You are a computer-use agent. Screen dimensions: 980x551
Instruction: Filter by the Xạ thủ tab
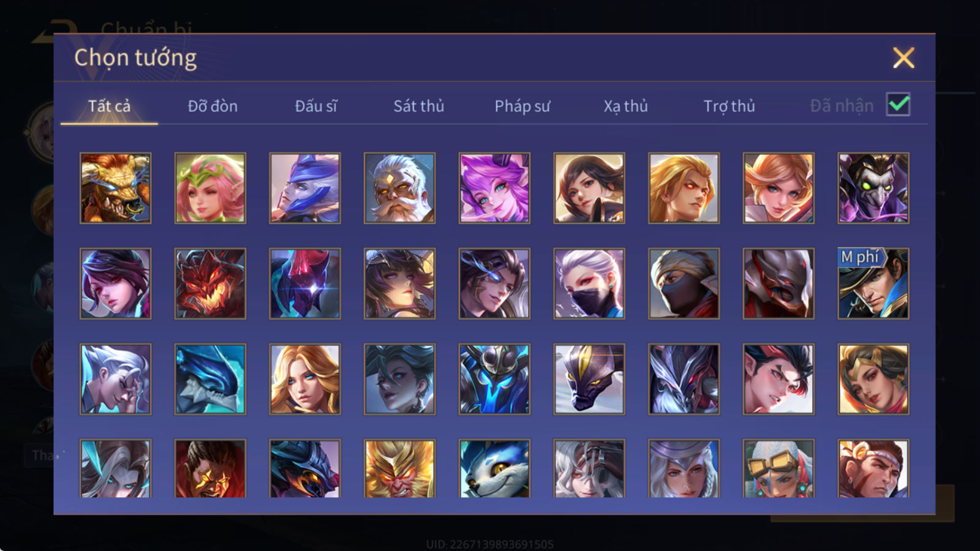point(625,106)
